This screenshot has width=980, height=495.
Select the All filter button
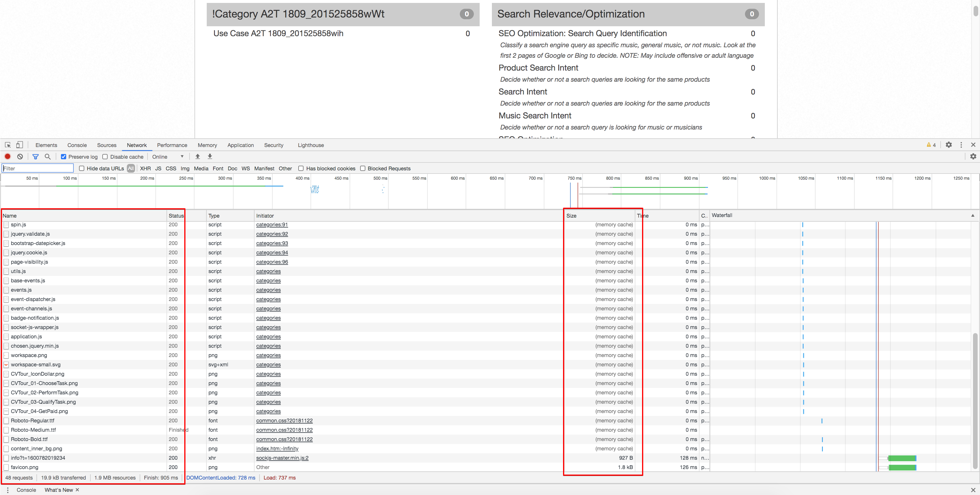[x=131, y=168]
